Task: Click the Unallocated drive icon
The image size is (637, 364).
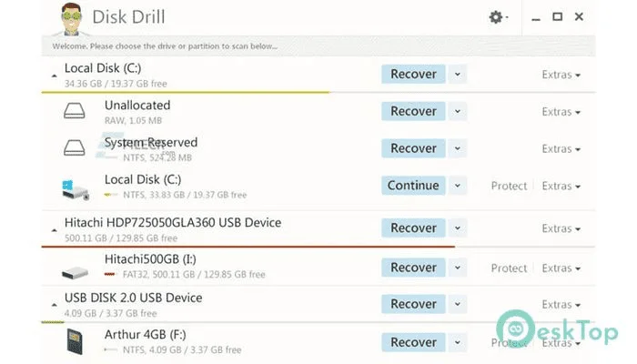Action: point(75,110)
